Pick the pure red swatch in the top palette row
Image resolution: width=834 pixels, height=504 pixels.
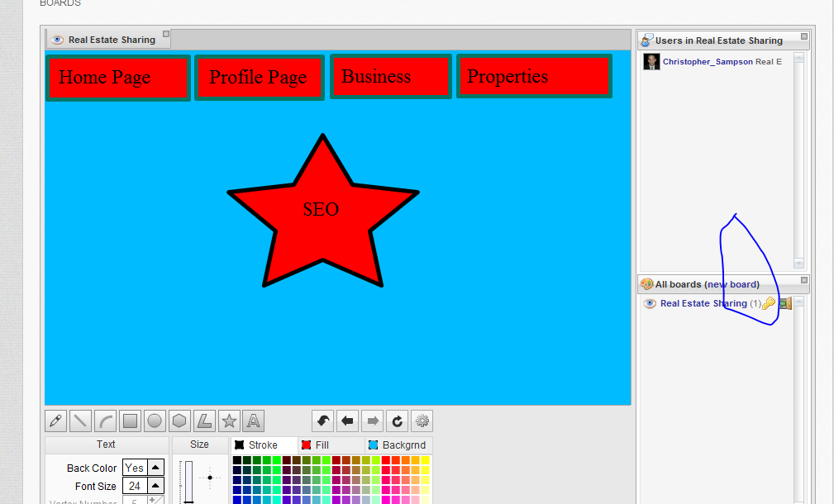click(x=386, y=460)
